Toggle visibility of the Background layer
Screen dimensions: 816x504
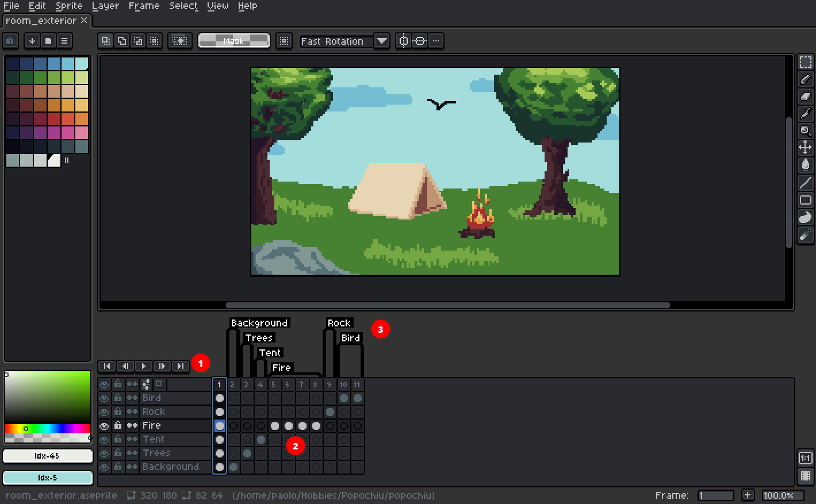[104, 467]
